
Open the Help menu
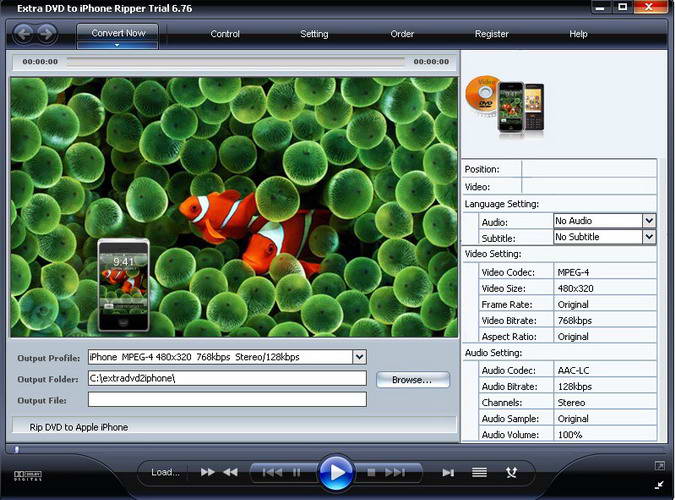pyautogui.click(x=578, y=34)
